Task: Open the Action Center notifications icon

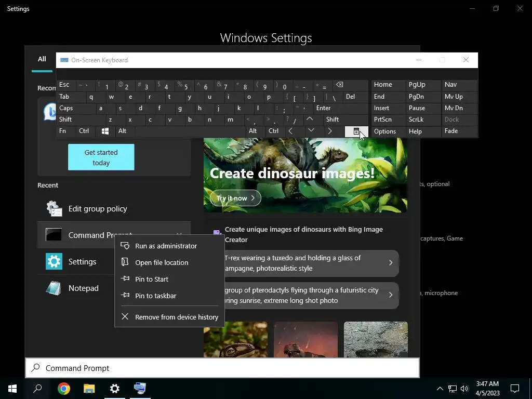Action: pyautogui.click(x=515, y=389)
